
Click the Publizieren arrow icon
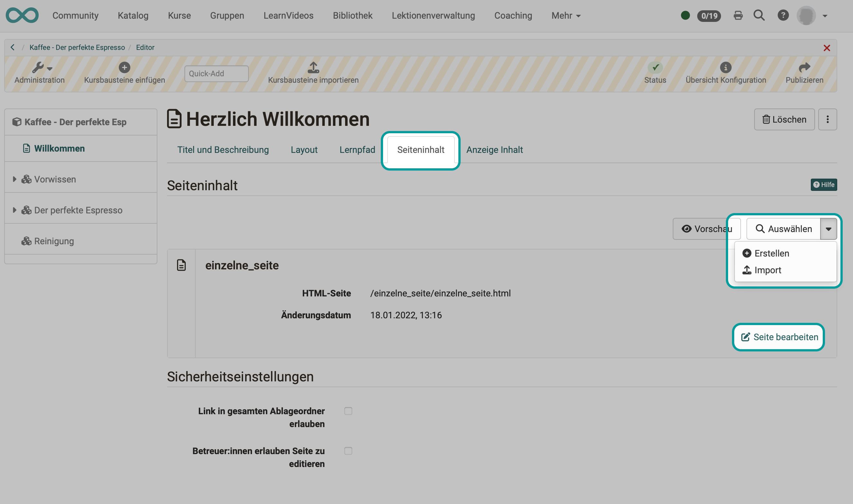pyautogui.click(x=804, y=68)
